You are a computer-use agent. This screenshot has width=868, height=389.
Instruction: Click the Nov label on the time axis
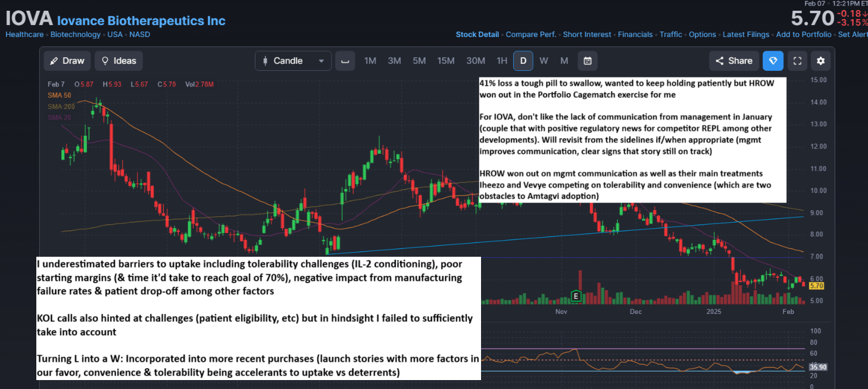561,312
